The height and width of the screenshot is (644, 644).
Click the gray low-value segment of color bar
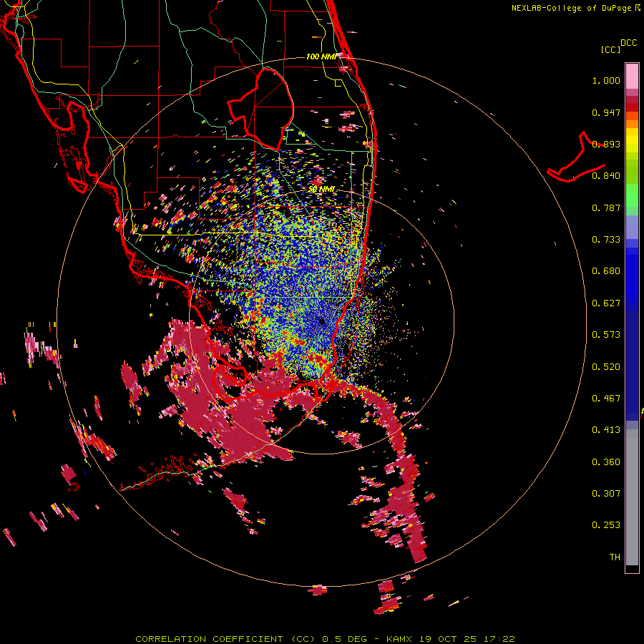[x=632, y=497]
